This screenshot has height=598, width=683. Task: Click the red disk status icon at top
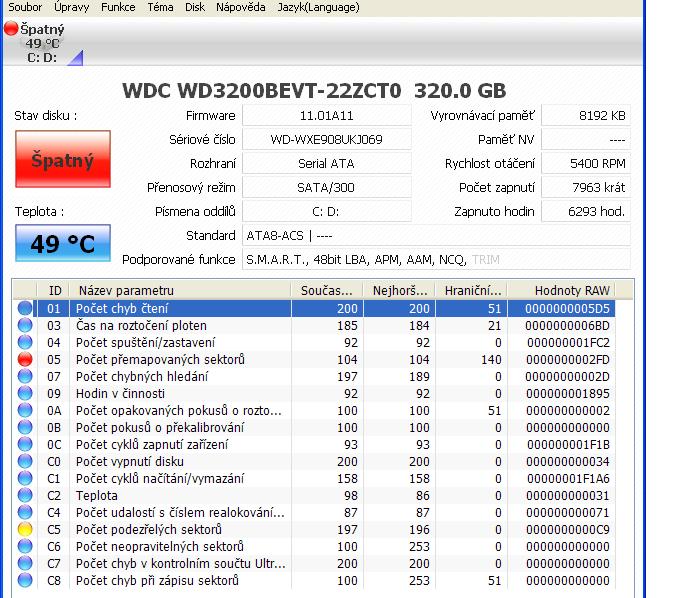click(11, 29)
